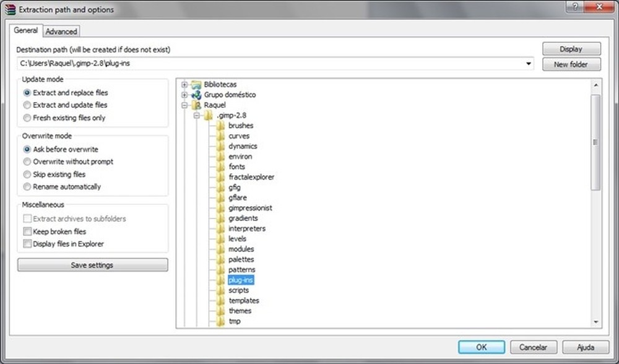Click the Bibliotecas library icon

[197, 84]
